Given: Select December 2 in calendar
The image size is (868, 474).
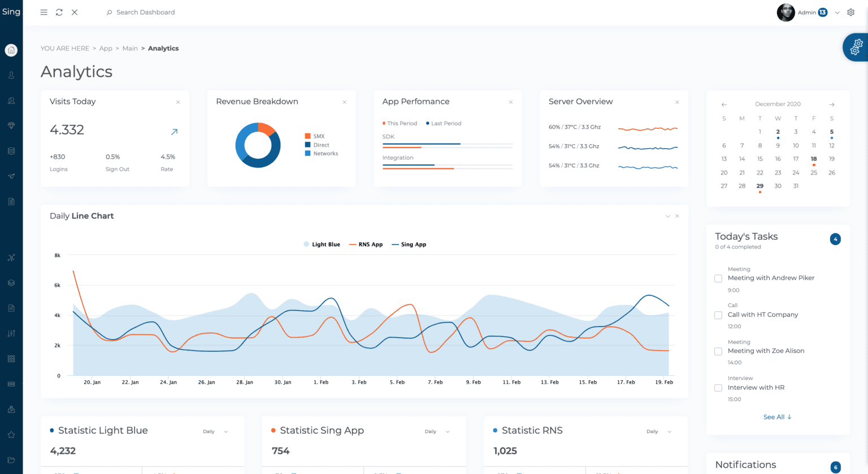Looking at the screenshot, I should pos(778,132).
